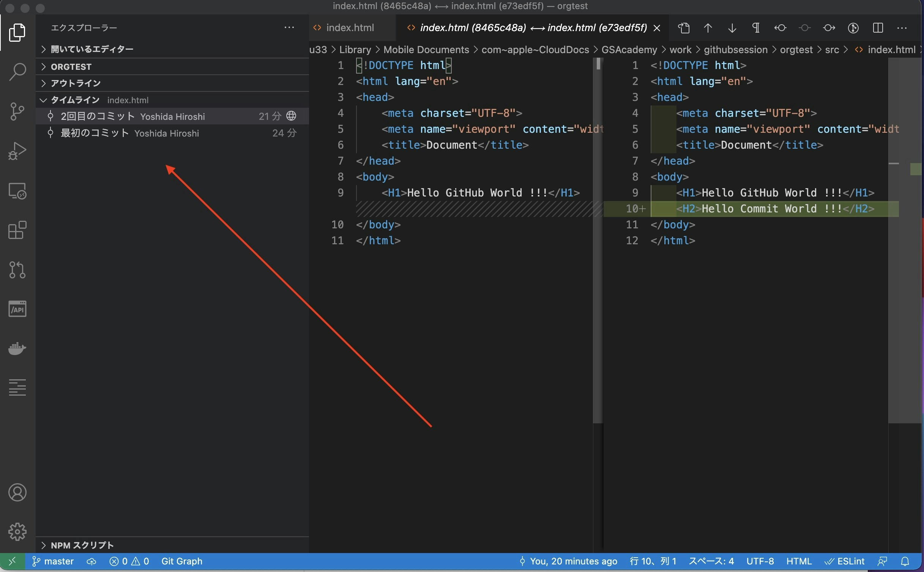
Task: Toggle whitespace trimming pilcrow icon
Action: coord(756,28)
